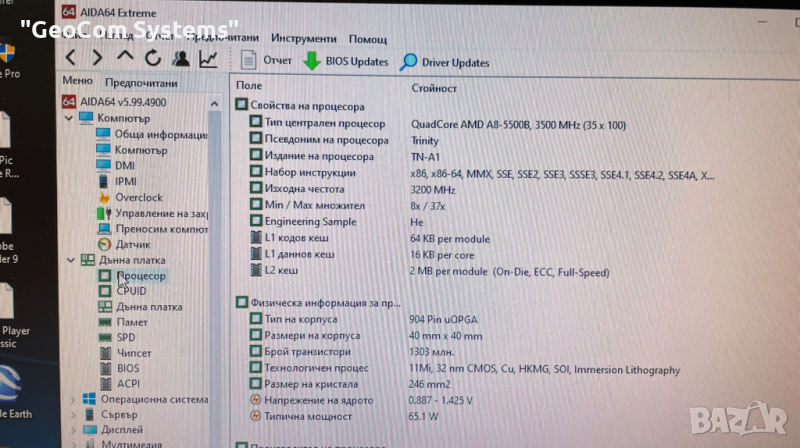Click the Стойност column header
Image resolution: width=800 pixels, height=448 pixels.
(434, 88)
